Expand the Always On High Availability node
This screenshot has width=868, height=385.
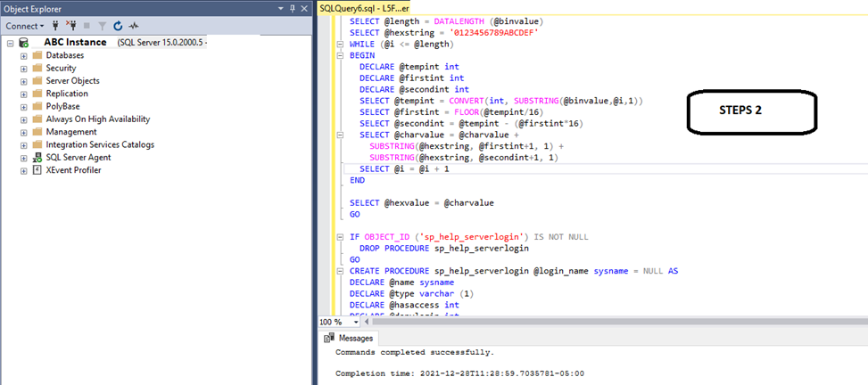pyautogui.click(x=24, y=119)
